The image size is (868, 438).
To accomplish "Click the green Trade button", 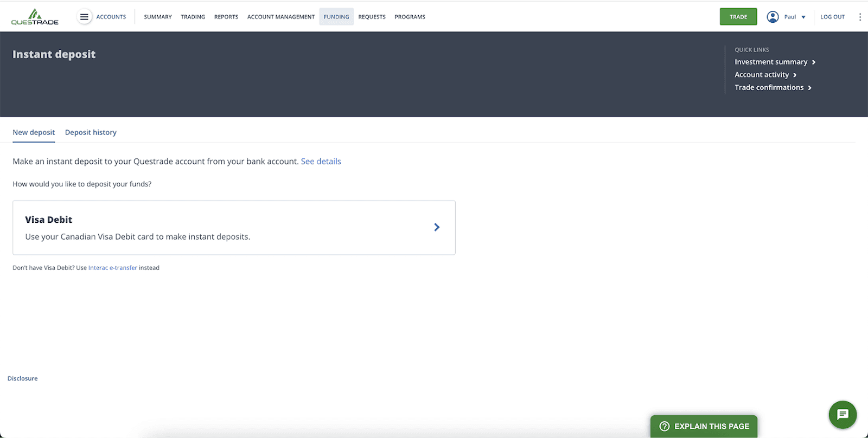I will [x=738, y=17].
